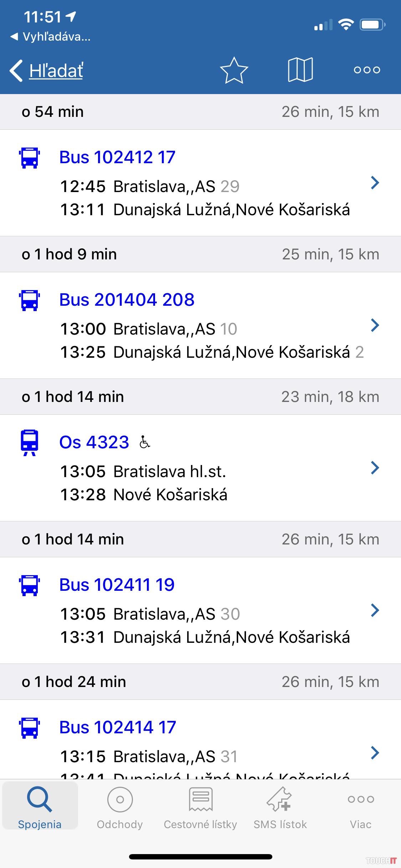The image size is (401, 868).
Task: Open the Bus 102414 17 connection link
Action: [x=118, y=727]
